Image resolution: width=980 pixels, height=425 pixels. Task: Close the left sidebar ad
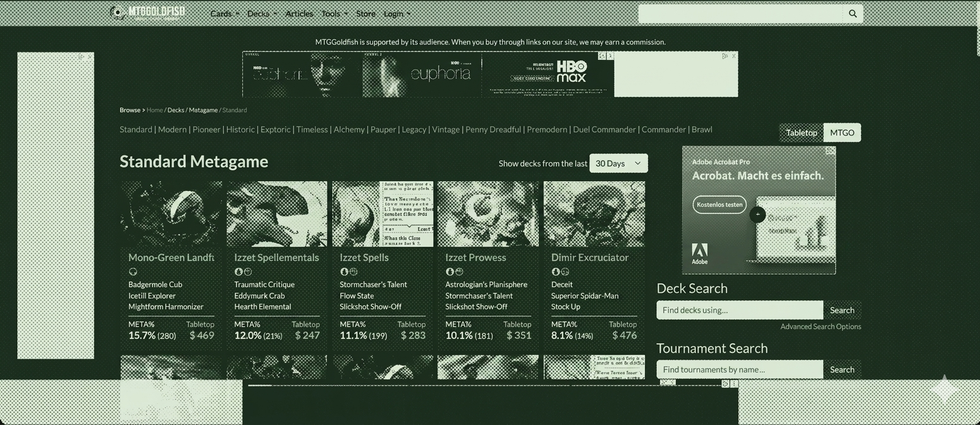click(x=90, y=56)
